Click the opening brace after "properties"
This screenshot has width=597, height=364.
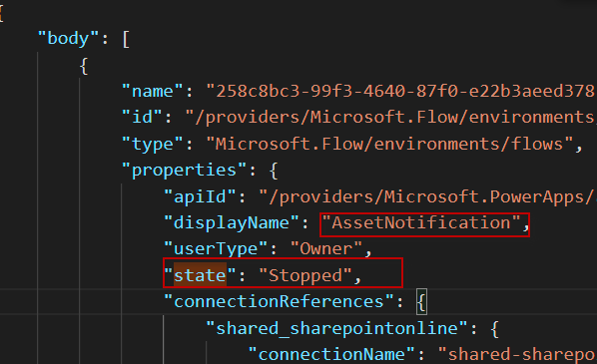tap(274, 171)
